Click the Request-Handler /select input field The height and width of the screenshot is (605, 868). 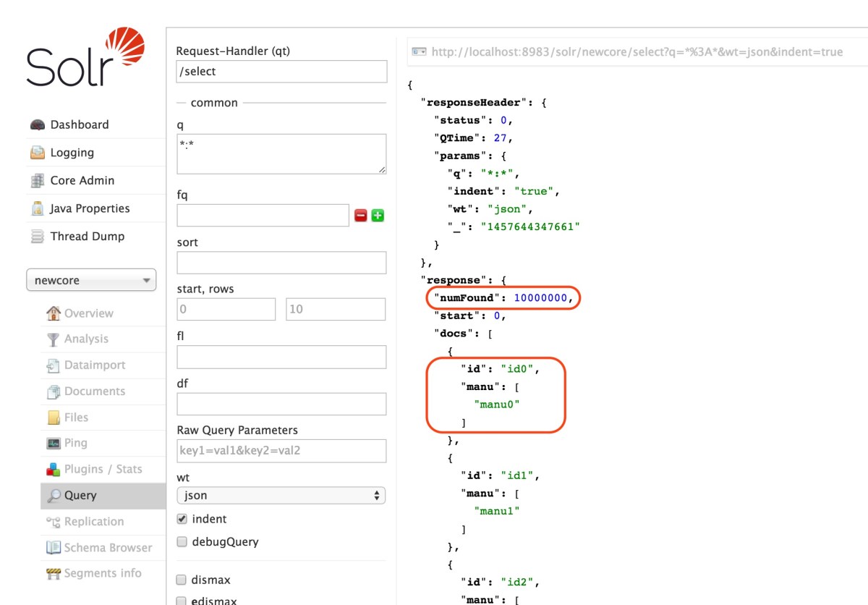pyautogui.click(x=281, y=72)
